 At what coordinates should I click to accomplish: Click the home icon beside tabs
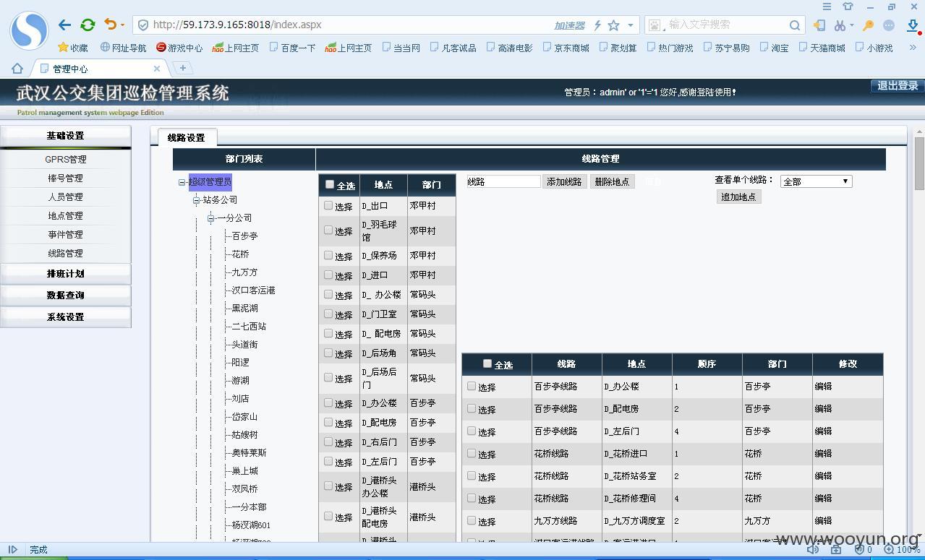17,69
